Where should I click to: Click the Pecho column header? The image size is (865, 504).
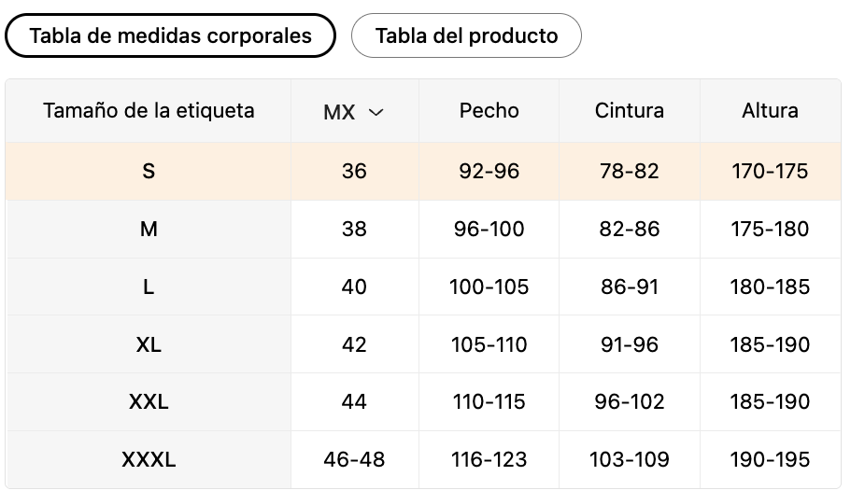click(489, 111)
